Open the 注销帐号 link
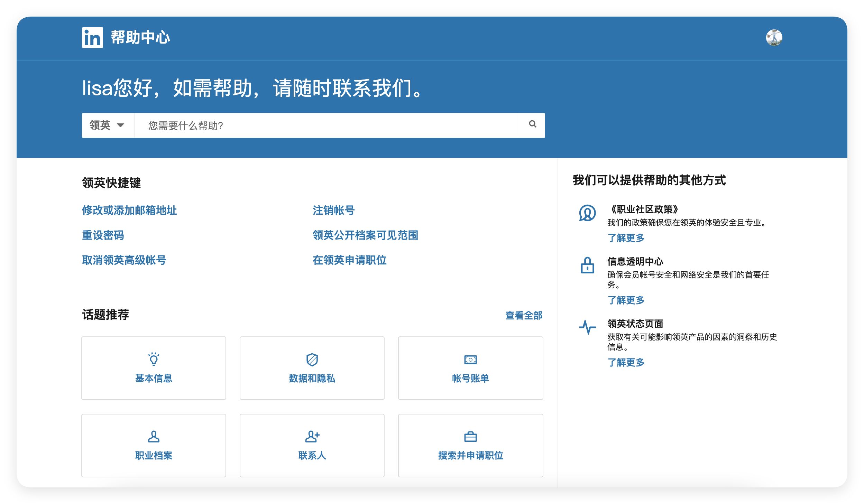Viewport: 864px width, 504px height. [x=334, y=210]
